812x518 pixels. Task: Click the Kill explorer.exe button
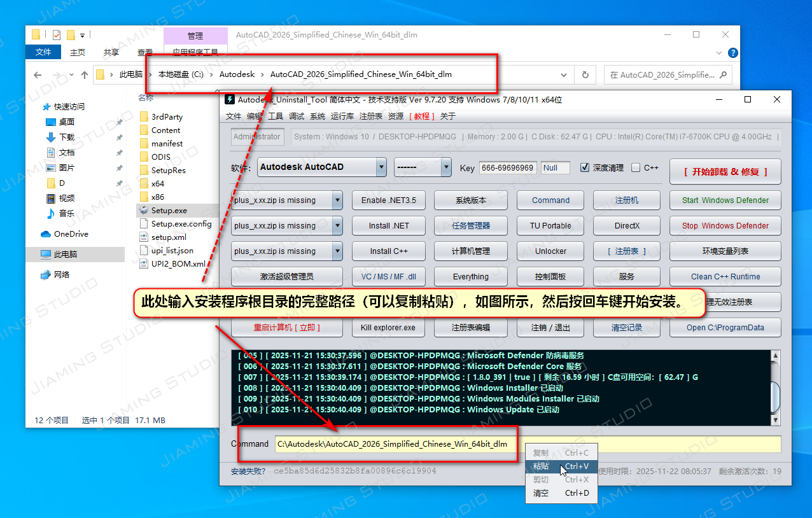388,327
